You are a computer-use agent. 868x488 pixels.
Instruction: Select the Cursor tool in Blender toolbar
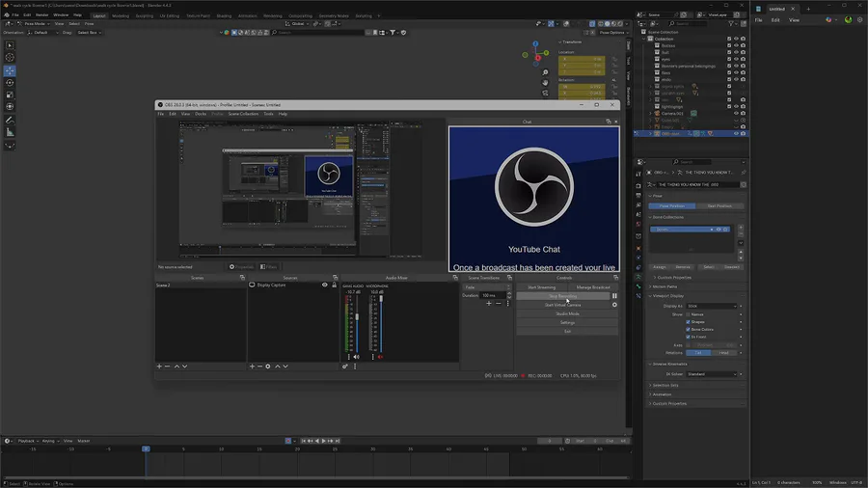tap(10, 58)
